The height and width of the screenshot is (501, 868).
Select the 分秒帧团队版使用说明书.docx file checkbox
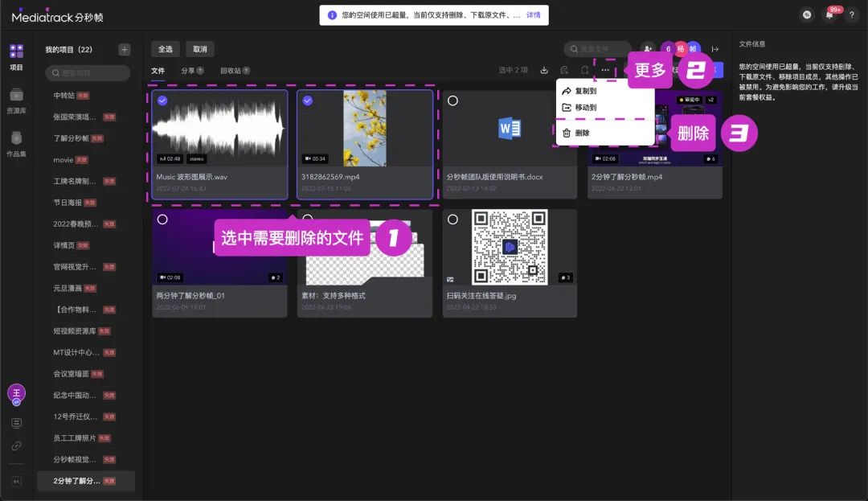point(452,101)
